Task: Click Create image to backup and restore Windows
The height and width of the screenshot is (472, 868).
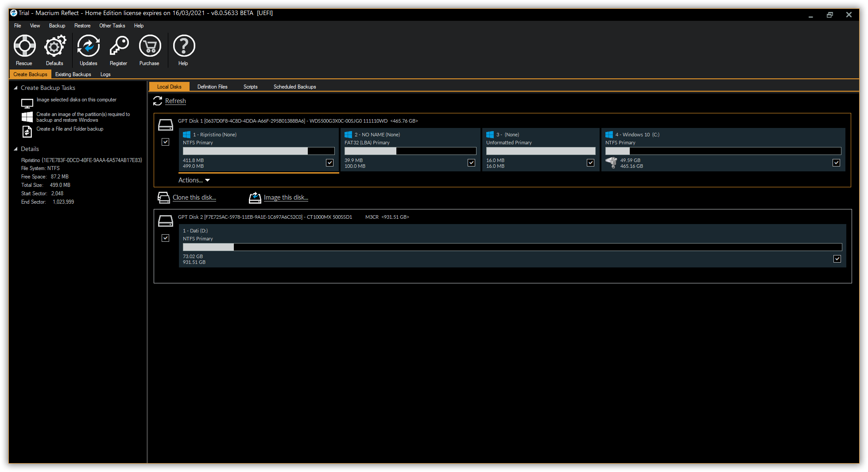Action: tap(83, 117)
